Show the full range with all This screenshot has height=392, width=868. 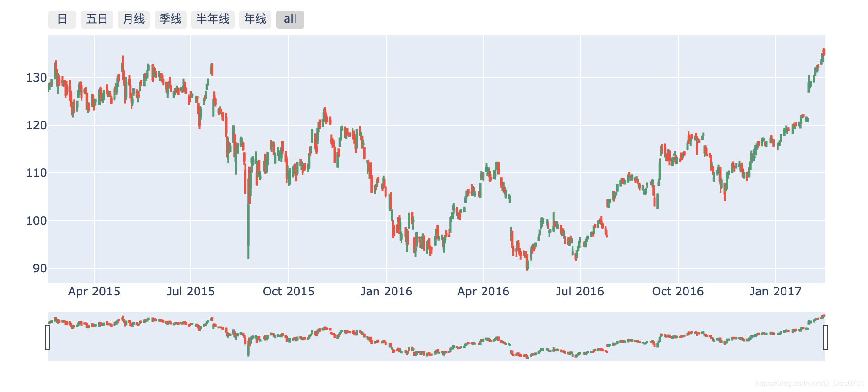click(x=290, y=20)
